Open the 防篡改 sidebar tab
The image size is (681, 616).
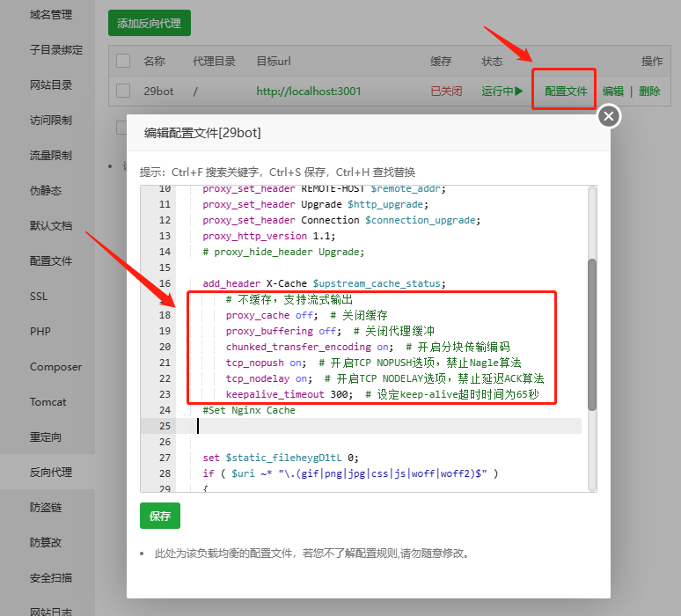coord(46,543)
